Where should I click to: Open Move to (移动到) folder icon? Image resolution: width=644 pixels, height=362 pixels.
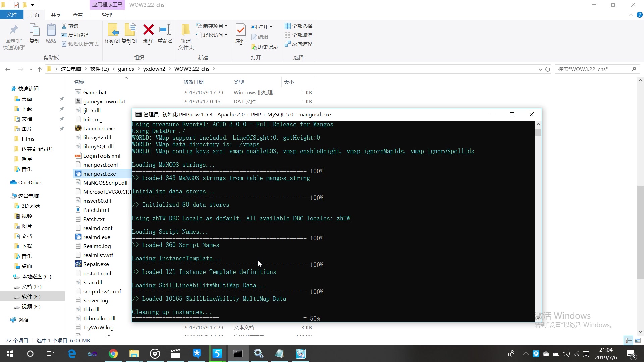click(113, 30)
